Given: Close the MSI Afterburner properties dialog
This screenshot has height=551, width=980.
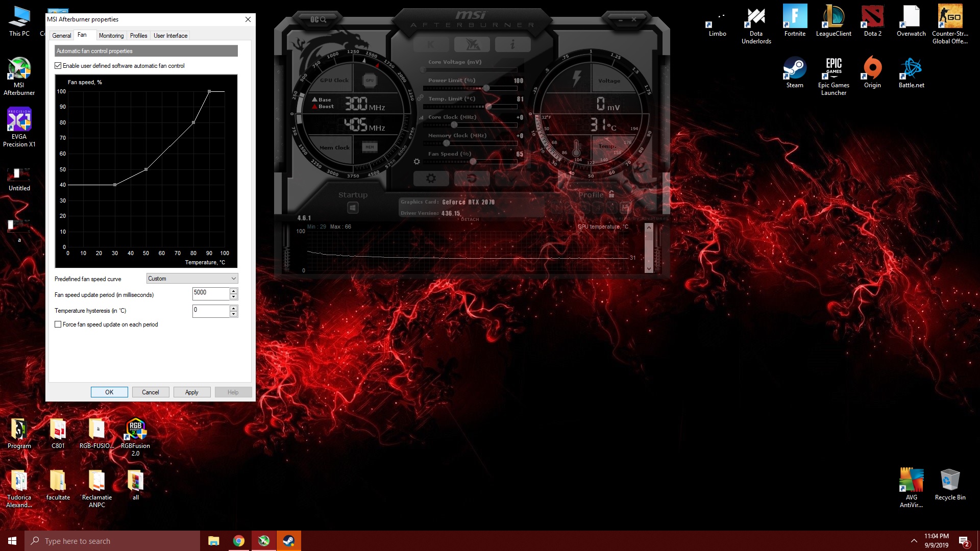Looking at the screenshot, I should coord(248,19).
